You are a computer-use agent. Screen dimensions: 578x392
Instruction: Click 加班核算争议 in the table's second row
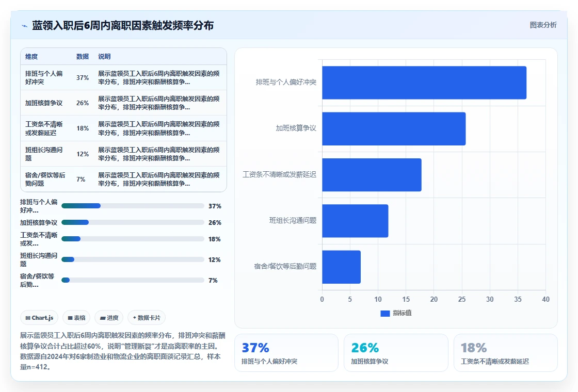44,103
